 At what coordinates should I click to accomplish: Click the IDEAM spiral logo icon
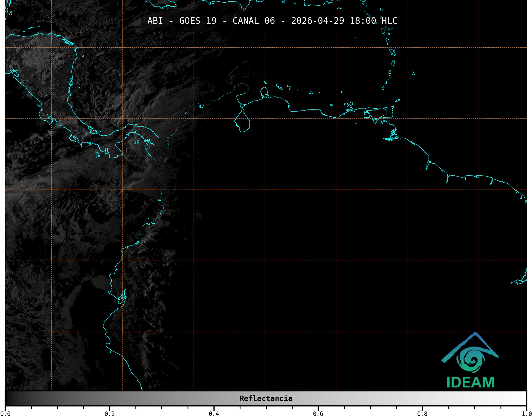coord(473,360)
